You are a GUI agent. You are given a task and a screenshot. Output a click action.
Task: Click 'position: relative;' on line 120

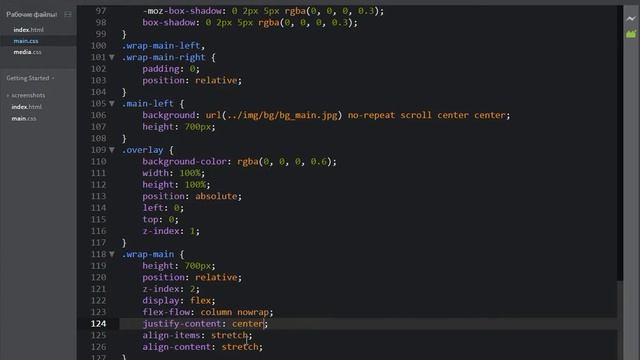[192, 278]
